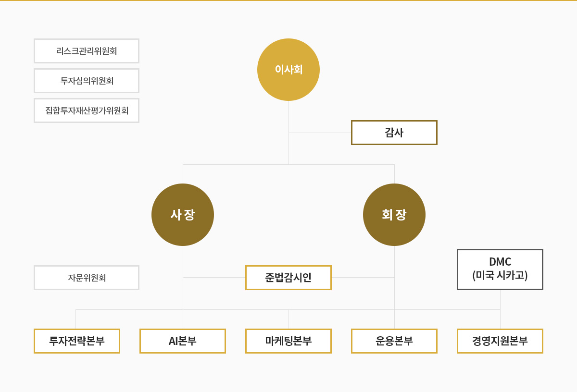Click the 사장 label text
577x392 pixels.
pyautogui.click(x=183, y=215)
